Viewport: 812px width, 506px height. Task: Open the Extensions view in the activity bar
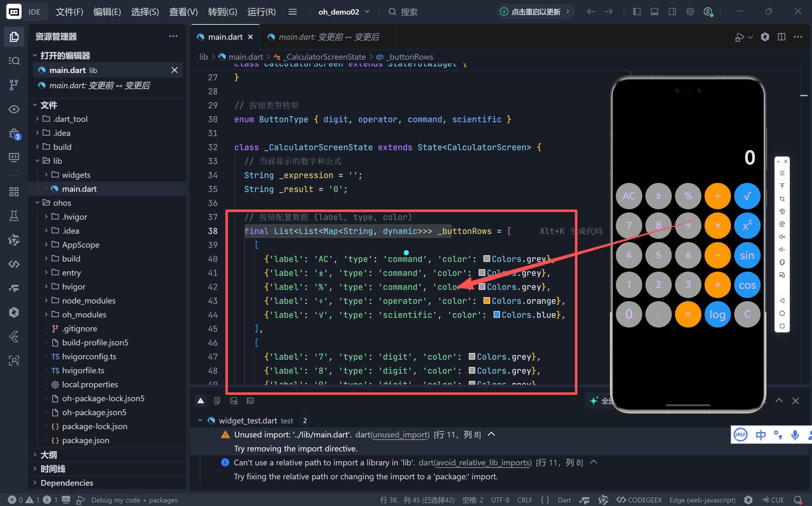14,191
